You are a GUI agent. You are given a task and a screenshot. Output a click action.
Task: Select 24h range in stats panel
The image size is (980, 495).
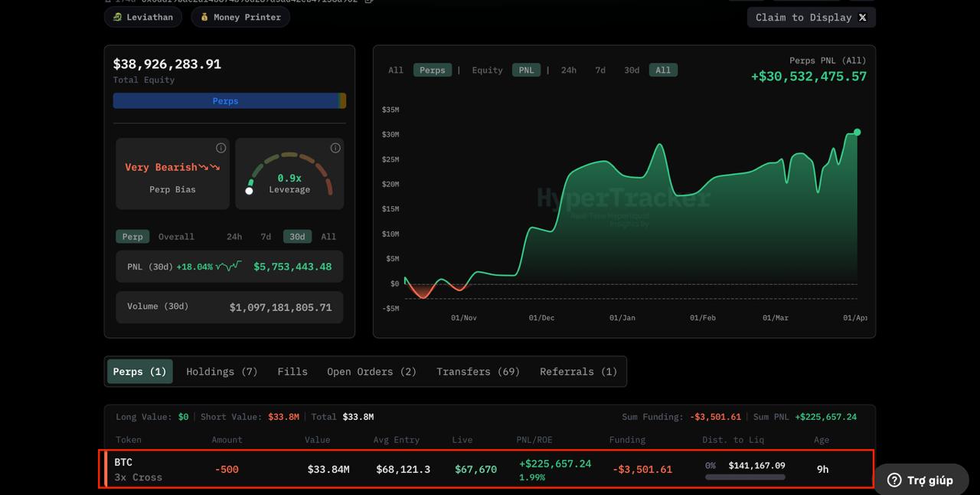(x=234, y=237)
